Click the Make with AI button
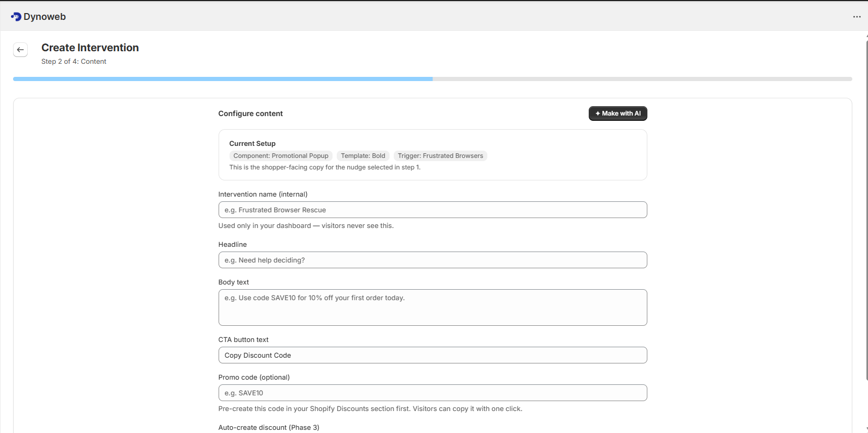 [x=618, y=113]
